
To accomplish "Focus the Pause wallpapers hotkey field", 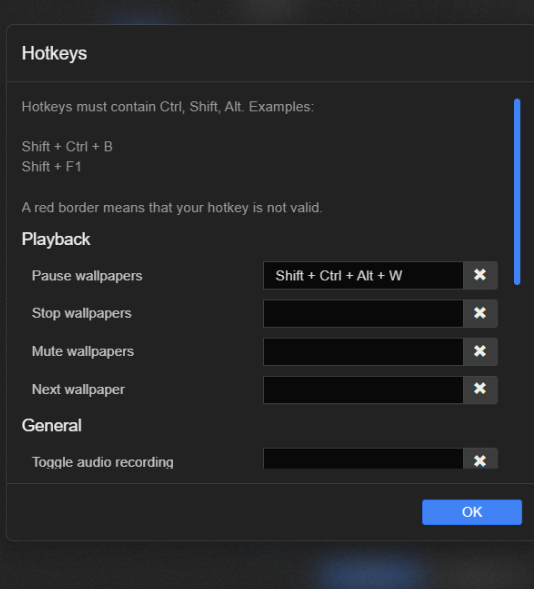I will (x=363, y=275).
